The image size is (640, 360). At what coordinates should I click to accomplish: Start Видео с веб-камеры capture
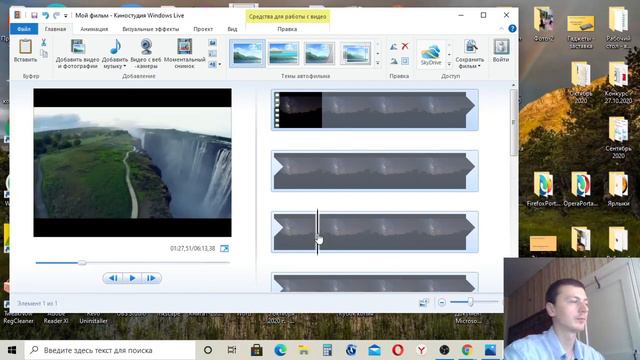pos(146,54)
